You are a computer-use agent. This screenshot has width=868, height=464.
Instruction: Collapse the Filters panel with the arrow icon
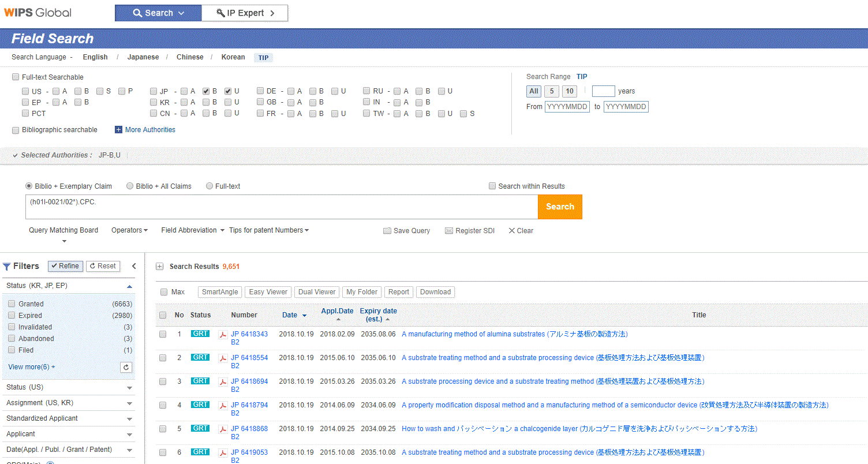pos(134,266)
